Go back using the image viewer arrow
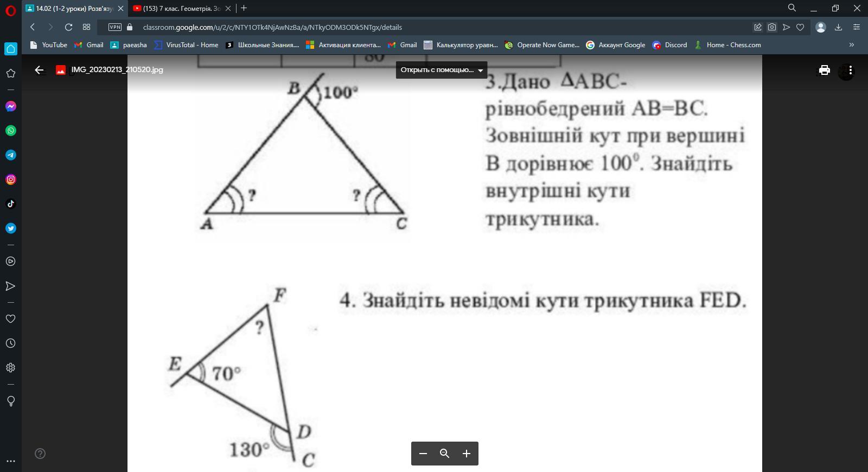868x472 pixels. 39,70
